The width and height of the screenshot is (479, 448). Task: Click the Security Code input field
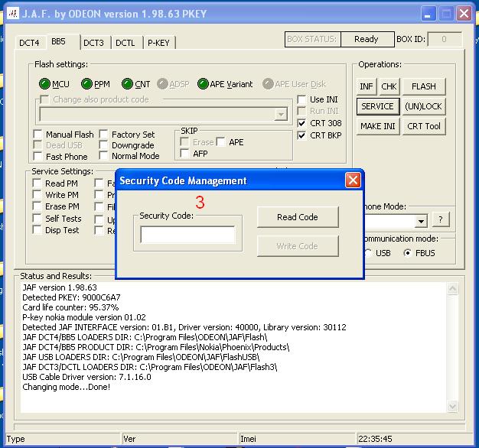click(188, 235)
